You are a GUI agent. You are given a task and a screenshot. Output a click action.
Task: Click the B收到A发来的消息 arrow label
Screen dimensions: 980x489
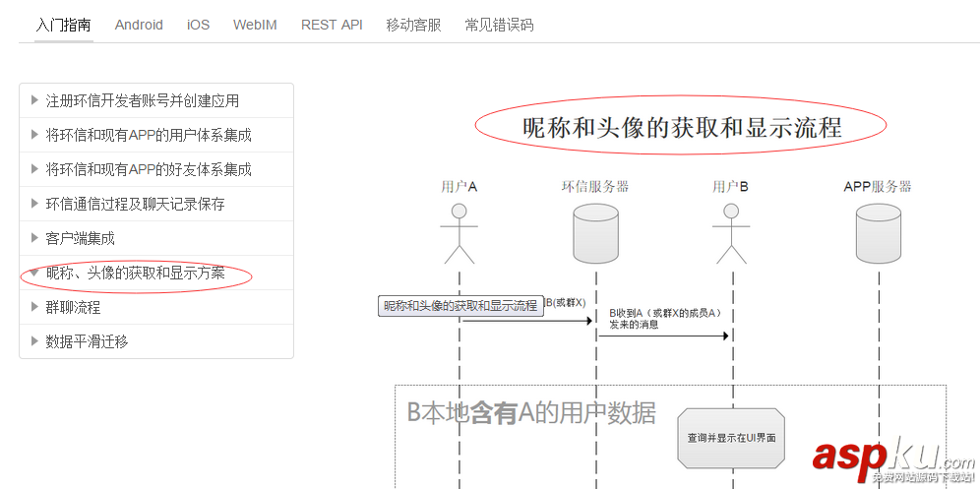[665, 319]
